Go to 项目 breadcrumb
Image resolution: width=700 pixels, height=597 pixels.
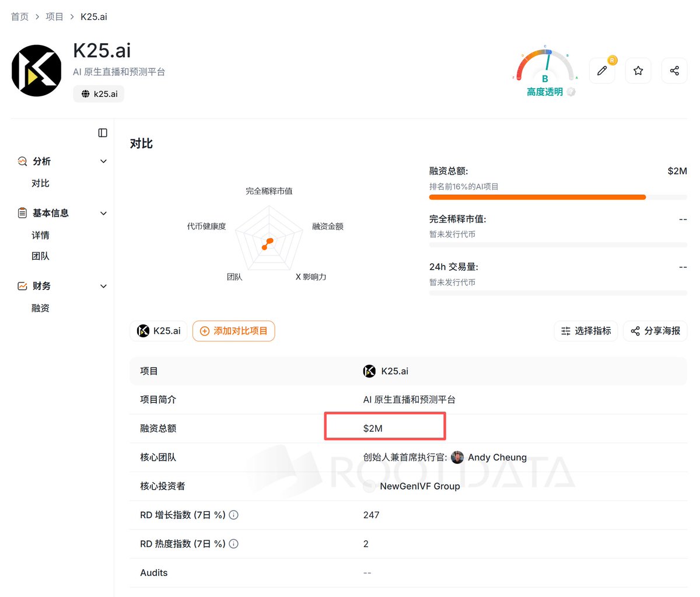click(54, 16)
